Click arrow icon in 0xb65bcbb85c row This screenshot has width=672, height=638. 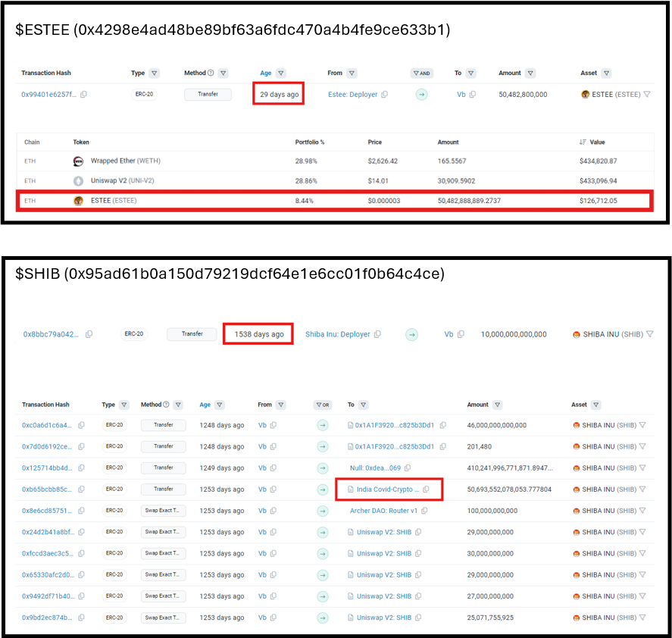point(323,489)
